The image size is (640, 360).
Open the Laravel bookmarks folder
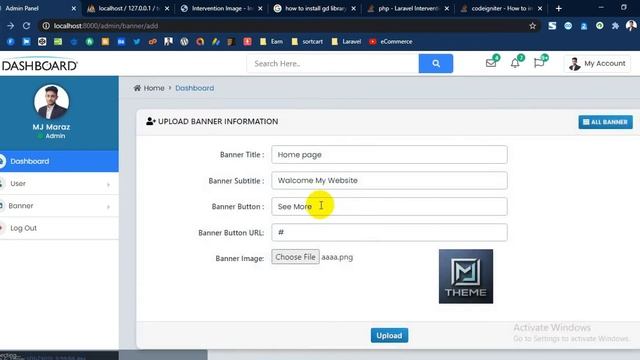[347, 42]
